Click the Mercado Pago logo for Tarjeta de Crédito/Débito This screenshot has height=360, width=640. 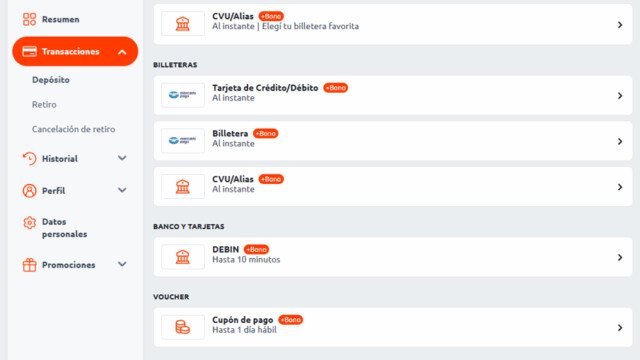[183, 95]
